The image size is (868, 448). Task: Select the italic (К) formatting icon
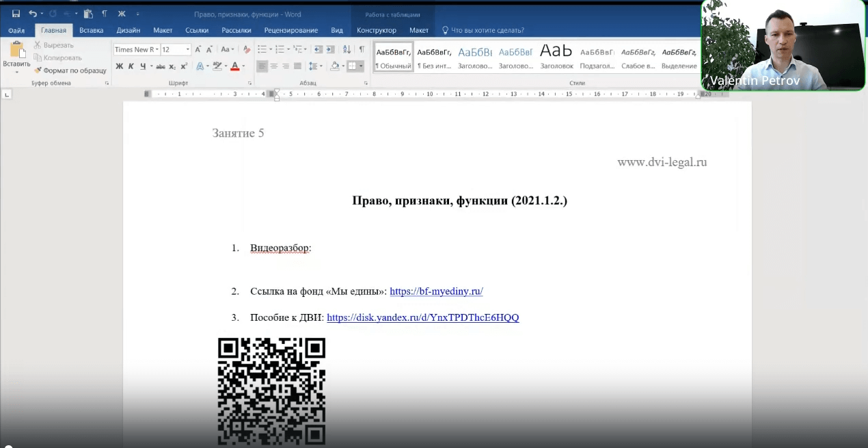pos(131,66)
